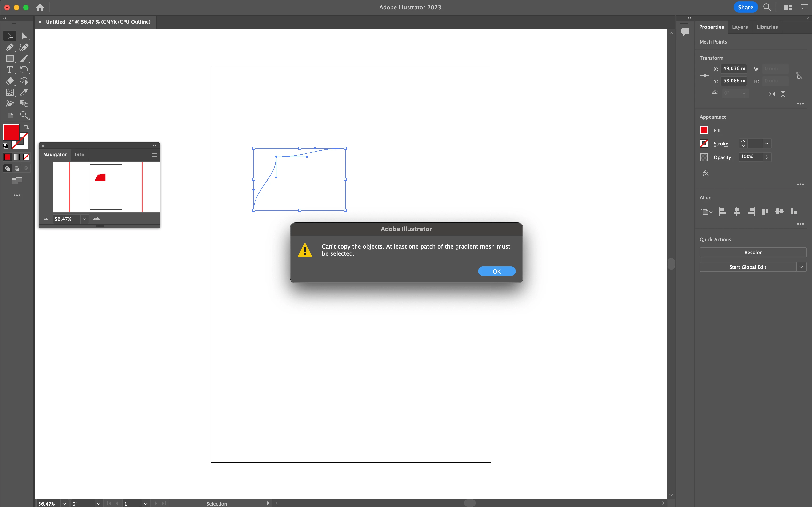The height and width of the screenshot is (507, 812).
Task: Flip selection horizontally in Transform
Action: click(772, 94)
